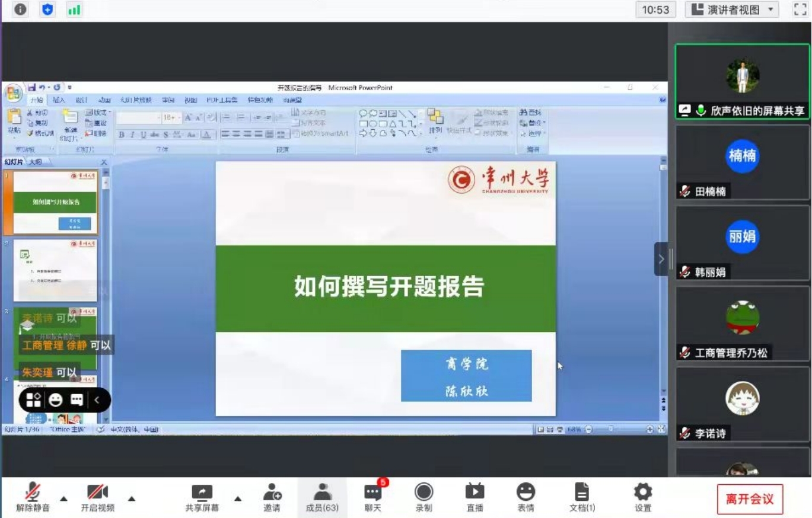Unmute the microphone
Viewport: 812px width, 518px height.
click(x=33, y=493)
